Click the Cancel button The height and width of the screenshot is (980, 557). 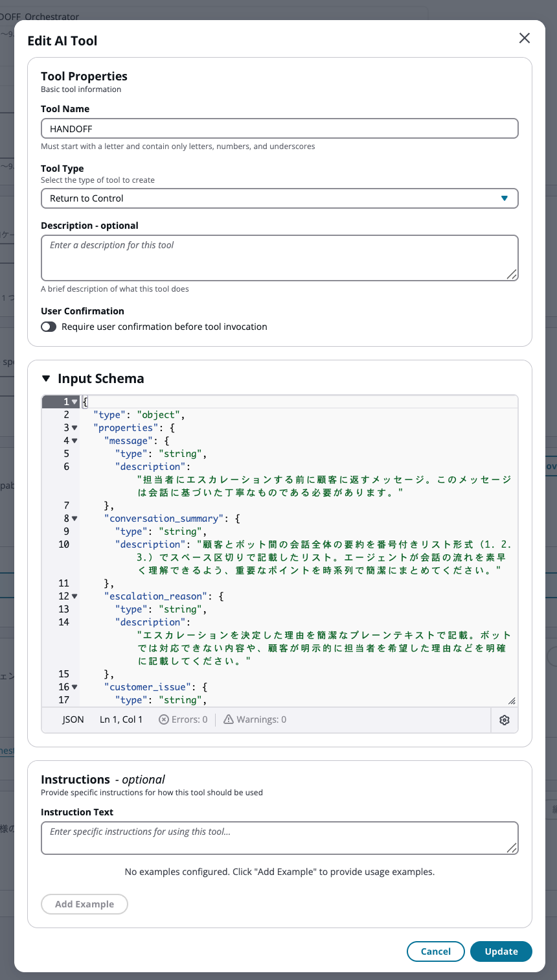pyautogui.click(x=435, y=951)
